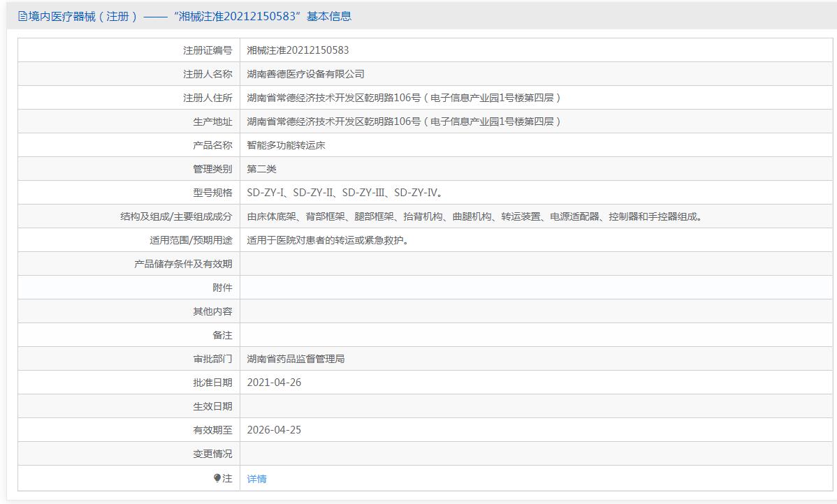This screenshot has width=837, height=504.
Task: Click the 变更情况 row label
Action: (x=212, y=454)
